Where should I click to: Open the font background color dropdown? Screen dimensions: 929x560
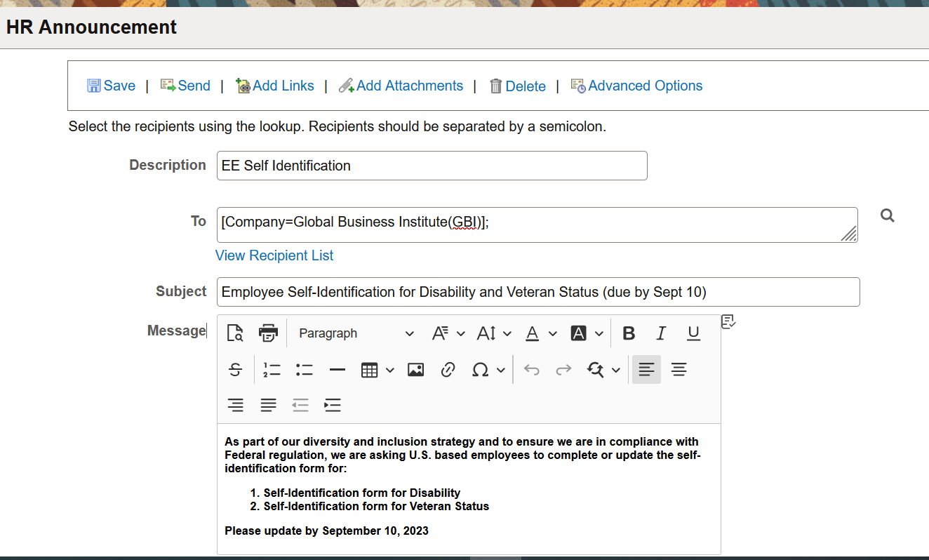pos(587,333)
